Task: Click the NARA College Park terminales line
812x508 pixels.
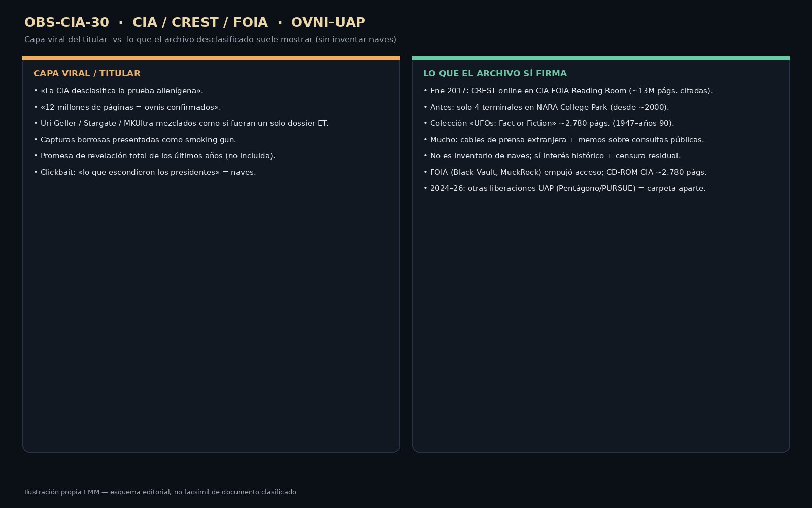Action: [x=546, y=107]
